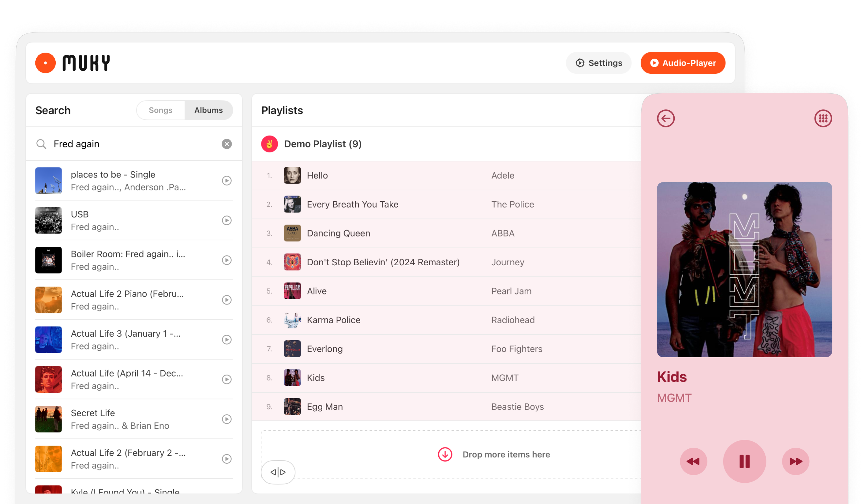
Task: Click the left-right split arrows button
Action: click(x=278, y=473)
